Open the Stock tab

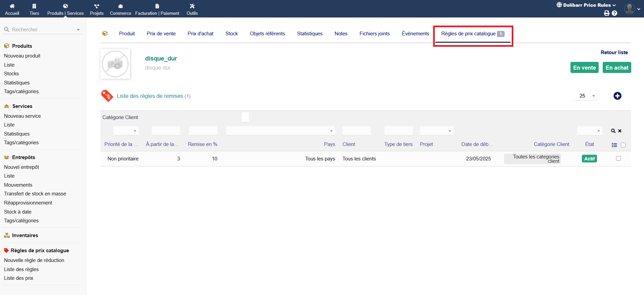tap(231, 34)
